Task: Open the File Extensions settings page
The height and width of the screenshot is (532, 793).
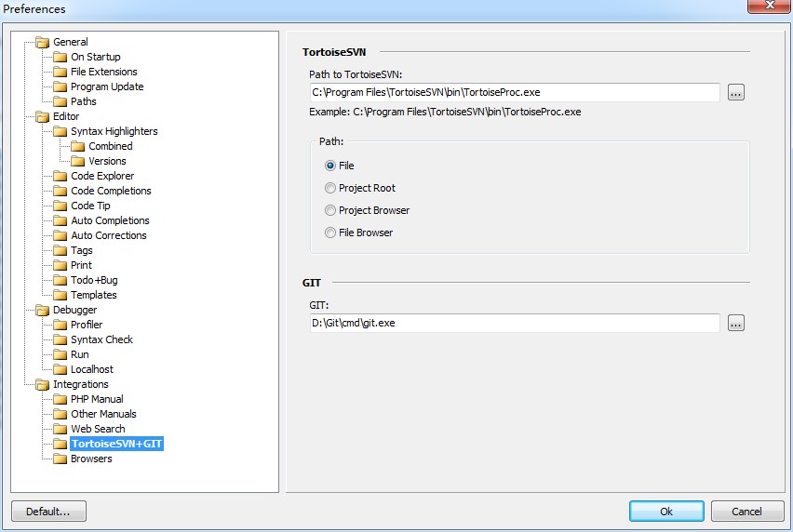Action: coord(103,72)
